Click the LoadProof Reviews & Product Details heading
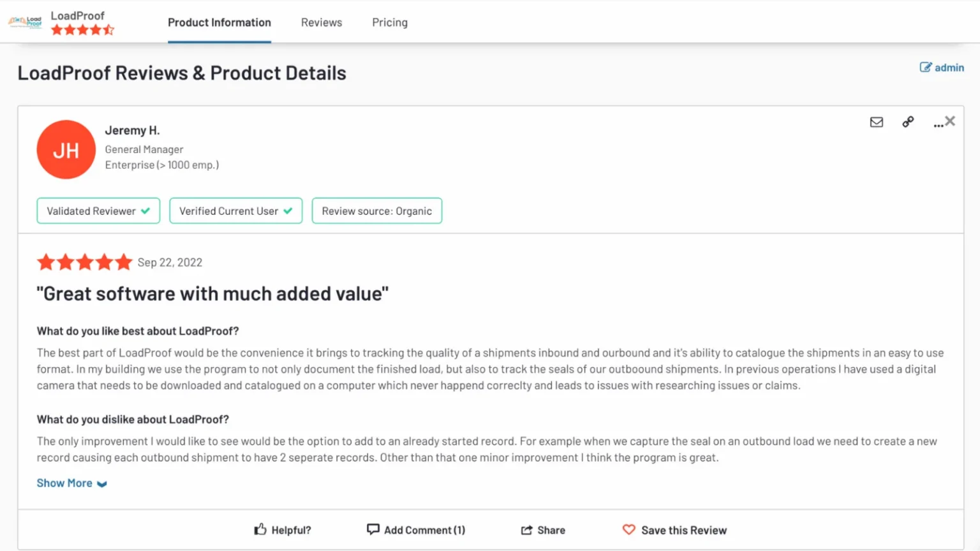The height and width of the screenshot is (551, 980). 182,73
